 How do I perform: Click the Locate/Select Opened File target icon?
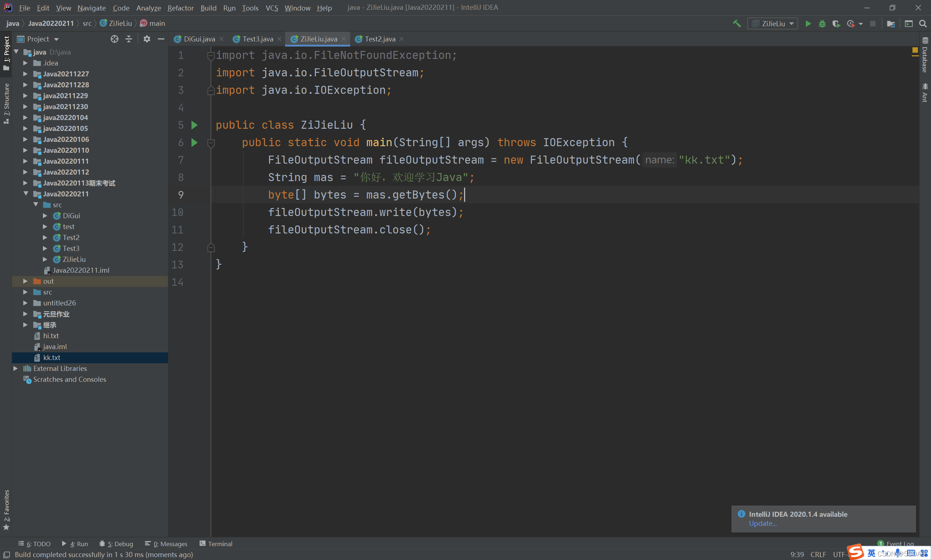(114, 39)
